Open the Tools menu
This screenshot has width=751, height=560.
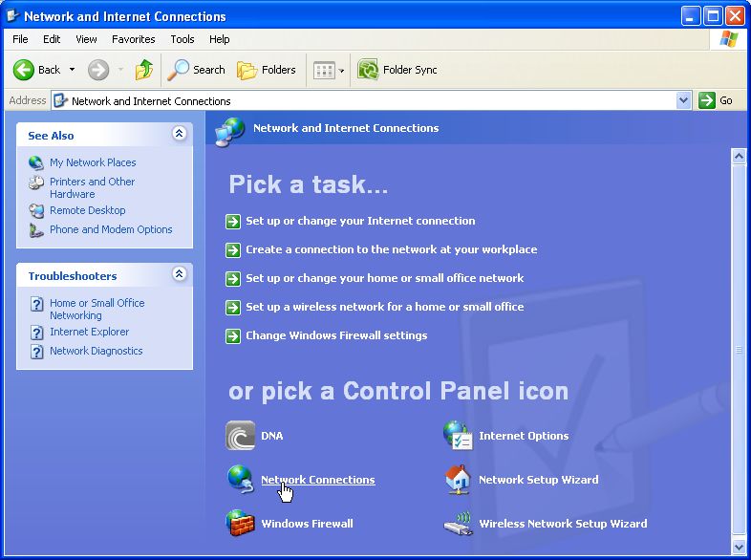(x=182, y=39)
